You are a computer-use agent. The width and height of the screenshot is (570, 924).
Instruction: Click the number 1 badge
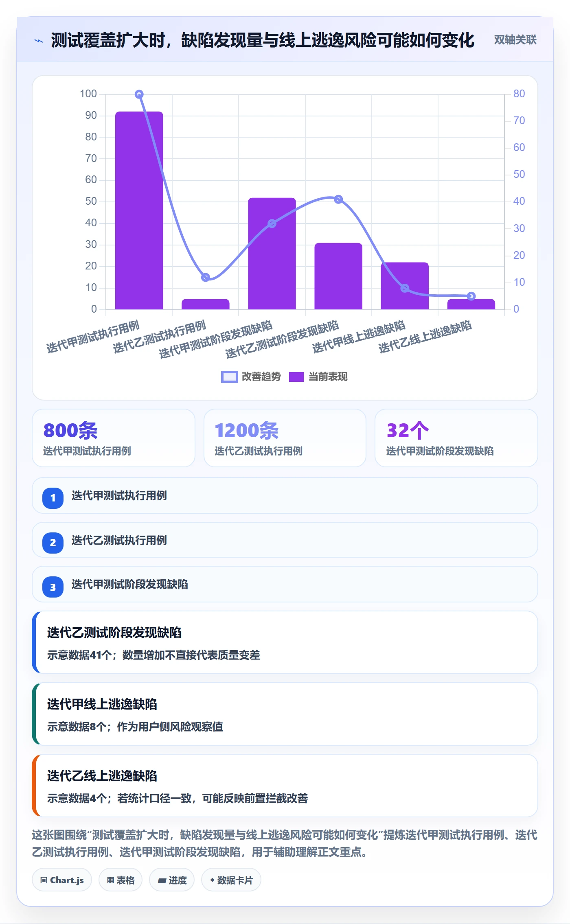pyautogui.click(x=53, y=498)
